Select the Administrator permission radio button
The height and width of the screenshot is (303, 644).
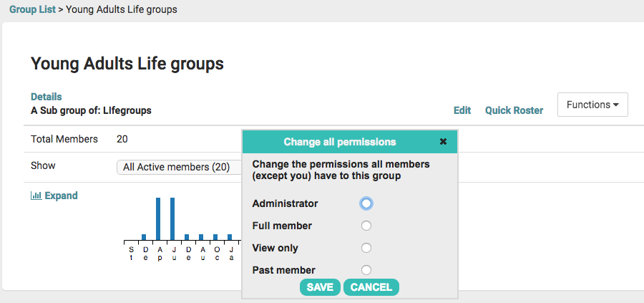[366, 203]
